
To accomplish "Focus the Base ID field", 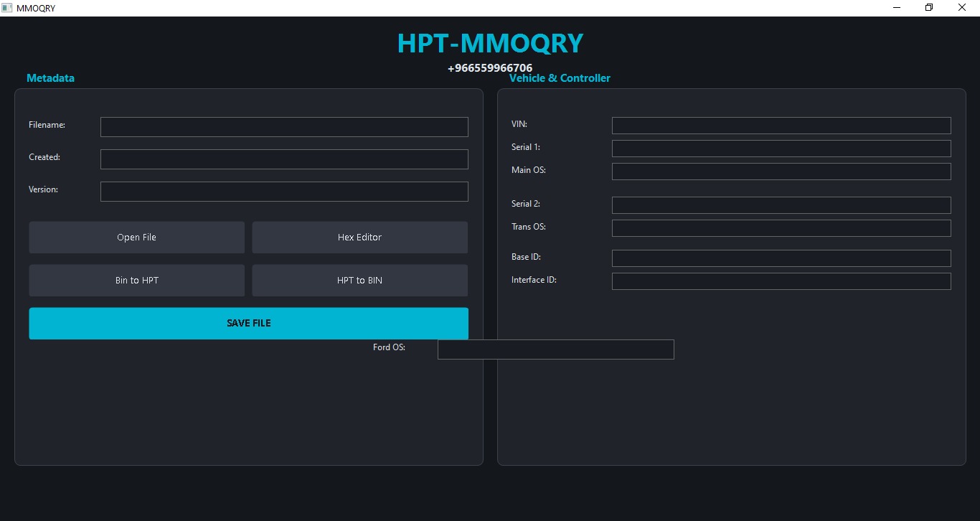I will (x=781, y=258).
